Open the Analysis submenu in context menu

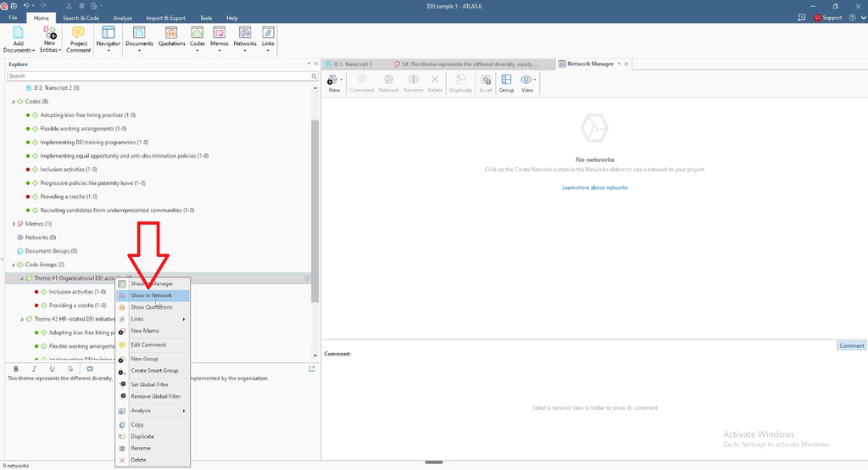click(153, 411)
